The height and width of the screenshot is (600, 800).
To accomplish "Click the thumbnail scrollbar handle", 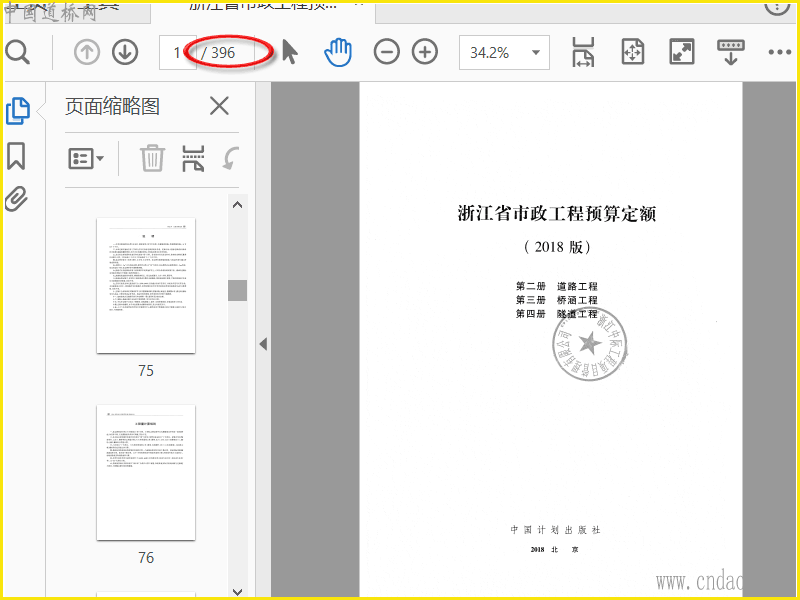I will (x=237, y=290).
